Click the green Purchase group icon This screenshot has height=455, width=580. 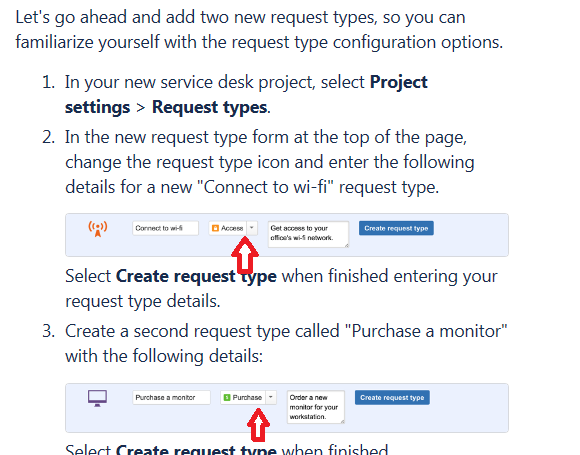(227, 398)
